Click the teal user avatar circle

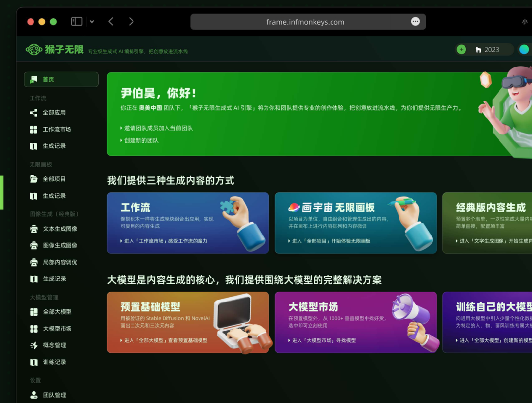[x=524, y=50]
